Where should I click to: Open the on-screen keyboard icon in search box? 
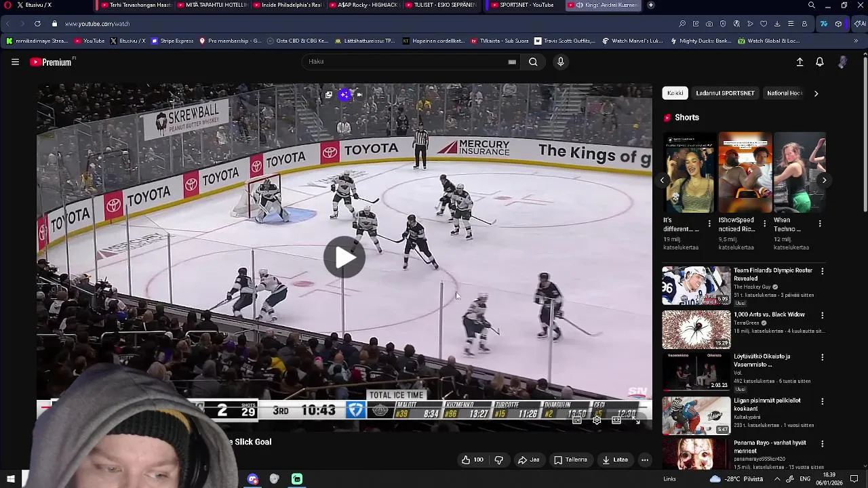pos(512,62)
